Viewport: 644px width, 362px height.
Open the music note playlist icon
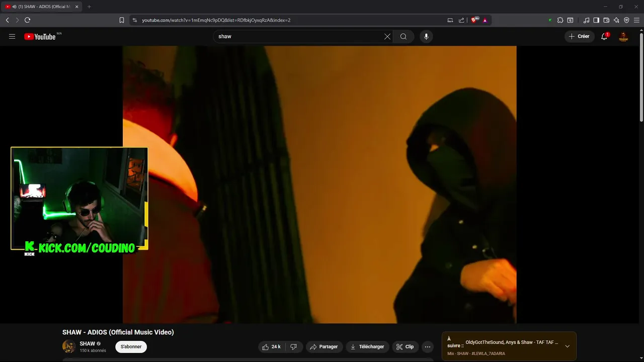point(586,20)
